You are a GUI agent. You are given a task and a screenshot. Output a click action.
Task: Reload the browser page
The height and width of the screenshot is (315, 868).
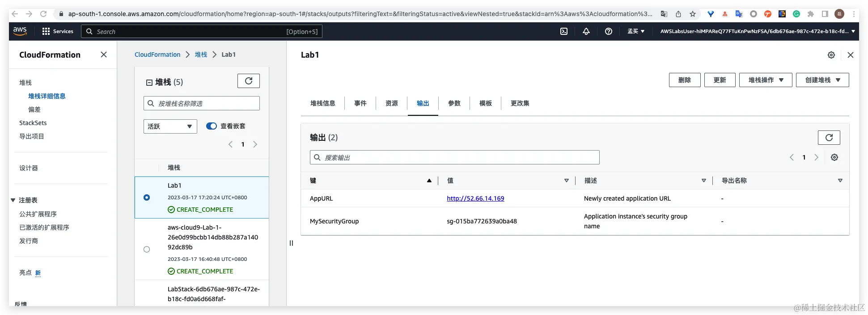43,14
